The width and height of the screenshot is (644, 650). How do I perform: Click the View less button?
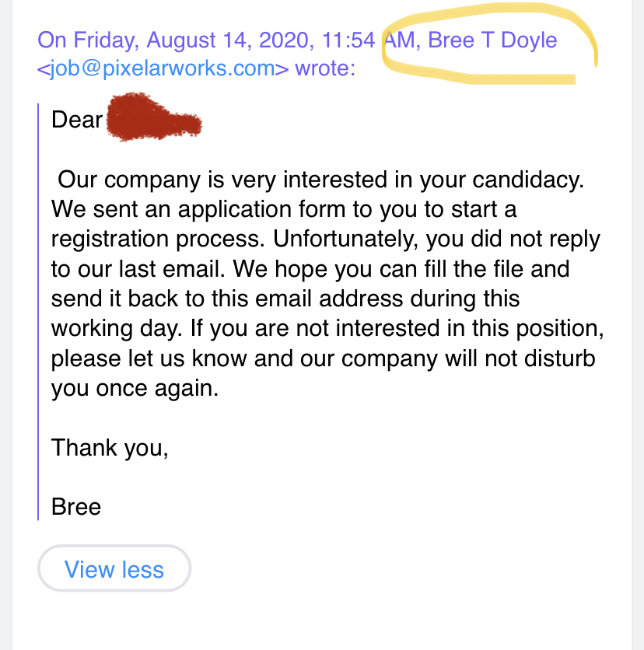114,568
